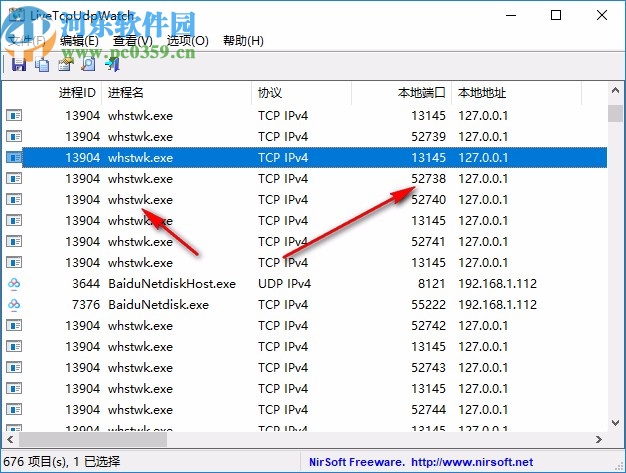Click the BaiduNetdiskHost.exe row icon
Image resolution: width=626 pixels, height=473 pixels.
point(14,284)
